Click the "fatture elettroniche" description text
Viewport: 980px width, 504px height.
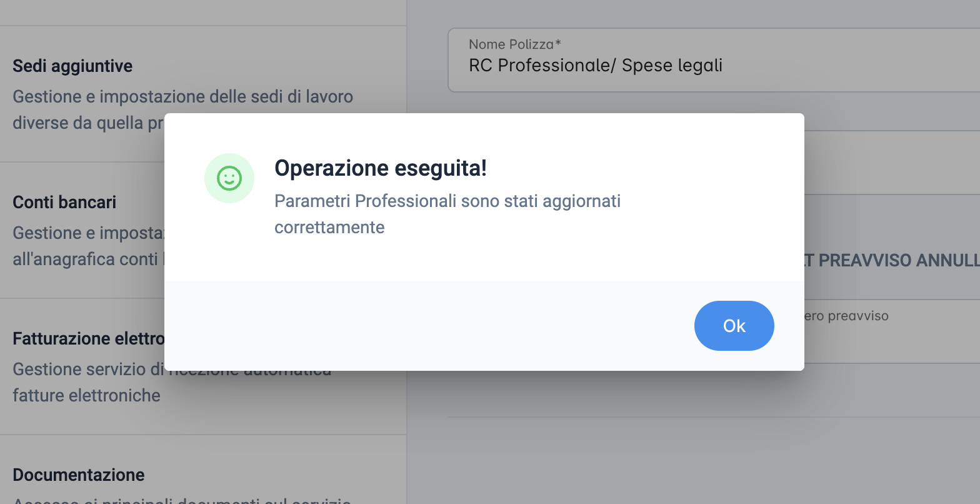click(86, 395)
